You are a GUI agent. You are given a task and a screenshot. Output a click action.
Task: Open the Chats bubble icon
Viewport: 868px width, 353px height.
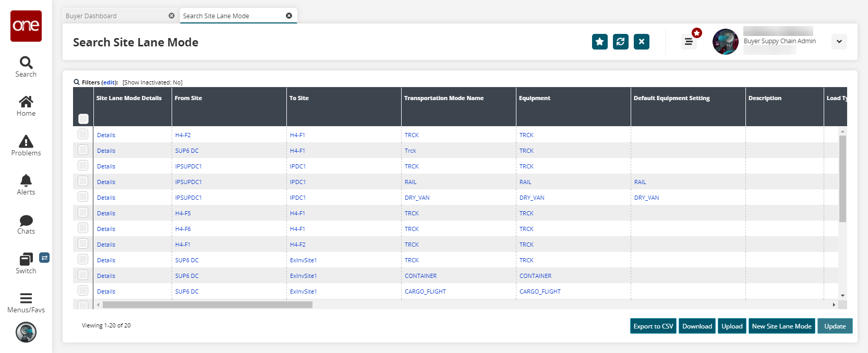(x=26, y=220)
